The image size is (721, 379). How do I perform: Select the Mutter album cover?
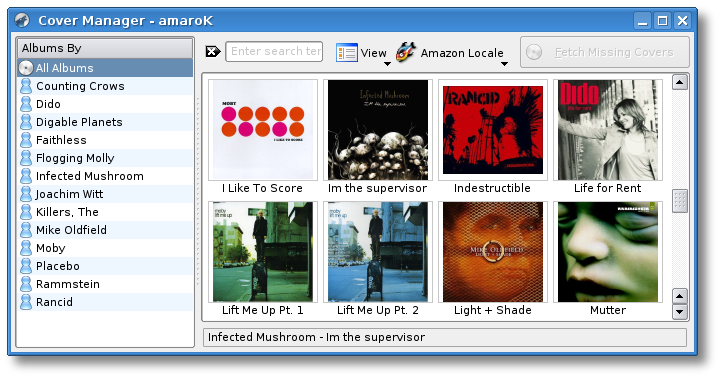click(x=608, y=252)
